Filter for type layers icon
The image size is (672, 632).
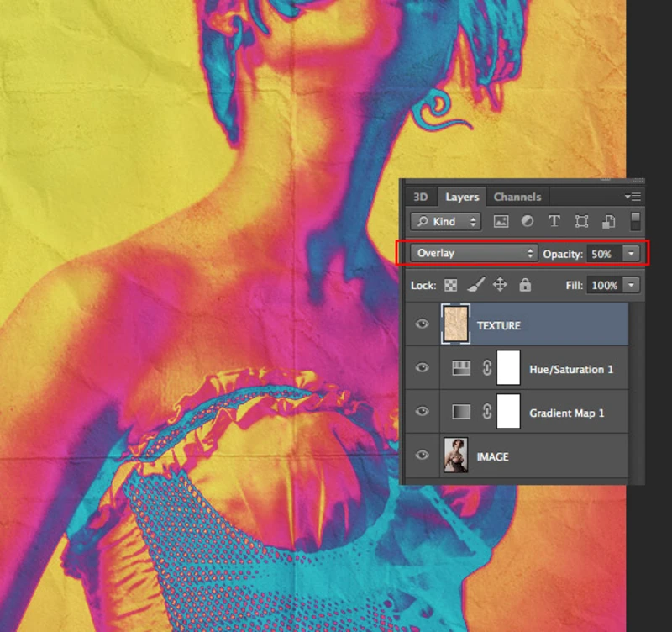tap(554, 221)
